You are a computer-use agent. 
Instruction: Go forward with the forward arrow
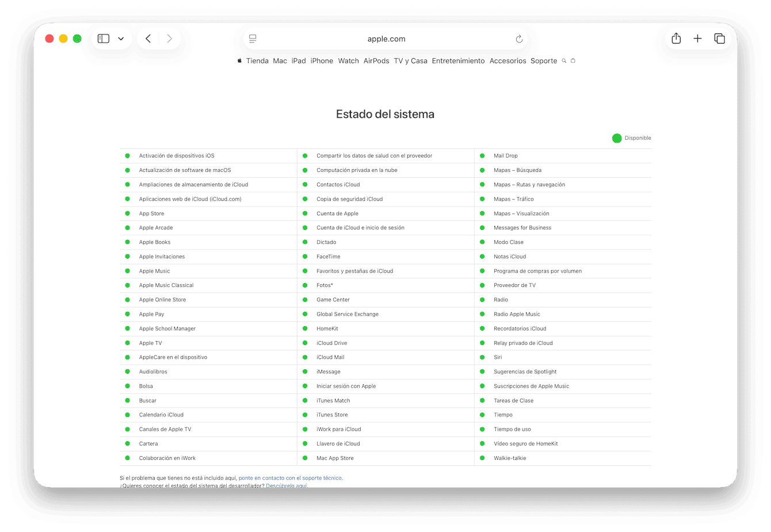click(x=169, y=39)
